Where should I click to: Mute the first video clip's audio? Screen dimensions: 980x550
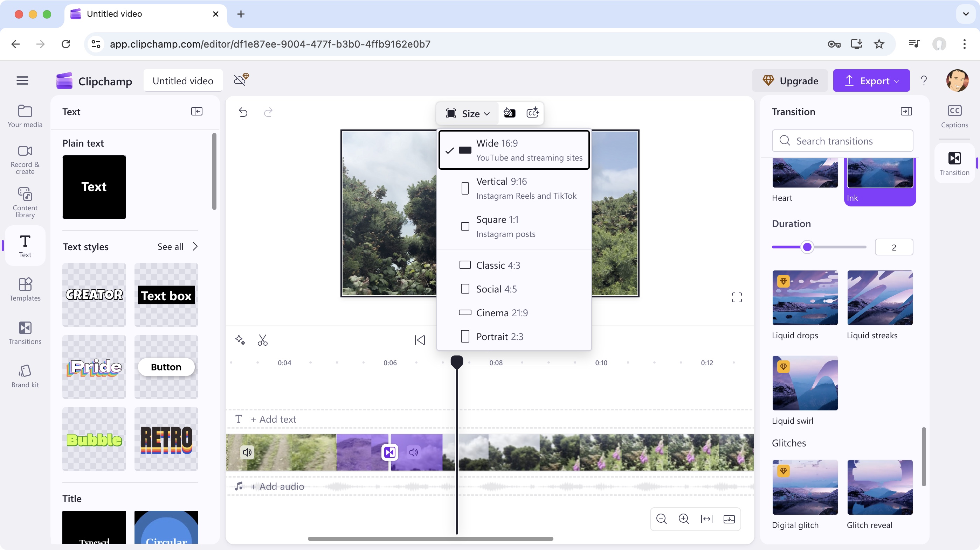tap(247, 452)
